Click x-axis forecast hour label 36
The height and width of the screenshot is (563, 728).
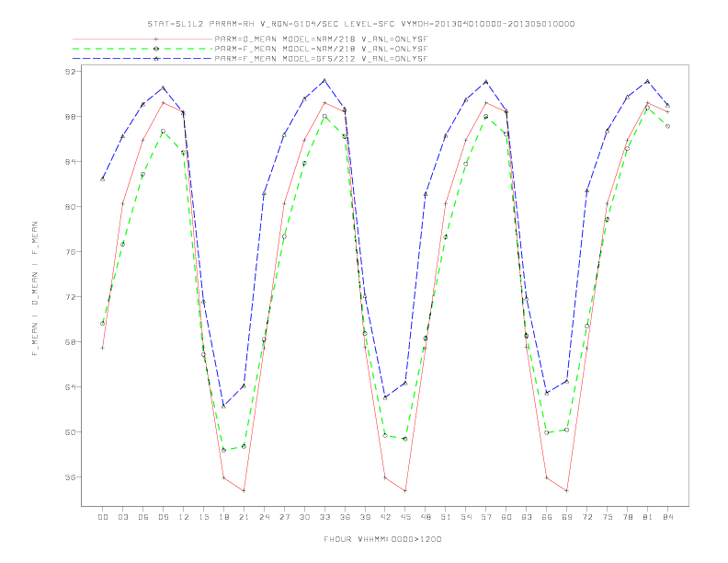click(x=345, y=517)
